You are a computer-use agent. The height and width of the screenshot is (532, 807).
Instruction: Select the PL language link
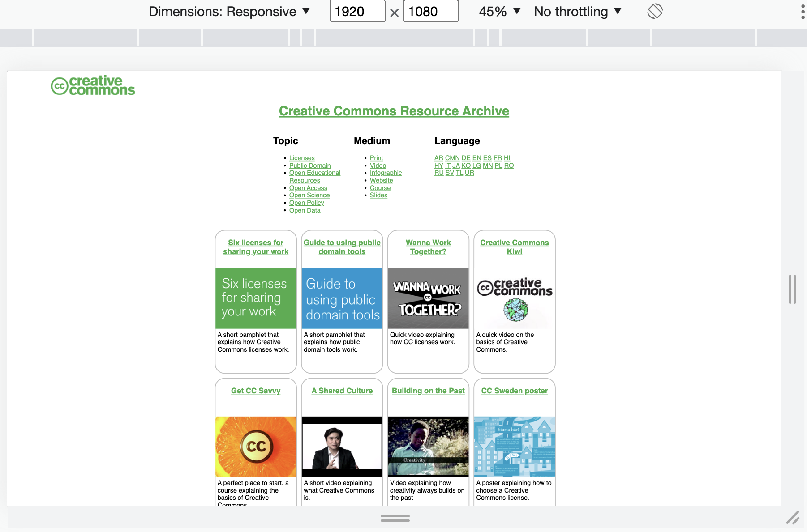[x=498, y=166]
